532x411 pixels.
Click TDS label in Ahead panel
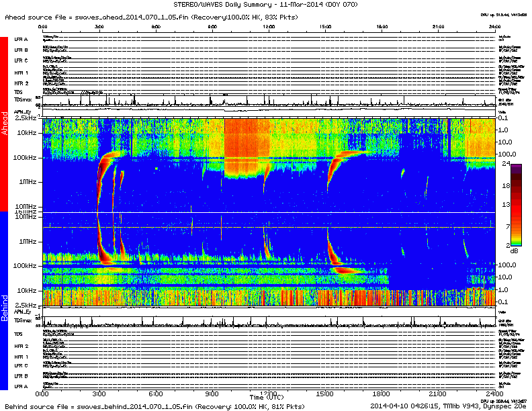18,92
